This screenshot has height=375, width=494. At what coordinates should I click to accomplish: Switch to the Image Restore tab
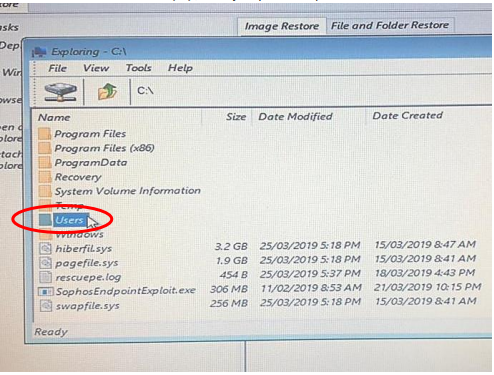click(x=282, y=26)
